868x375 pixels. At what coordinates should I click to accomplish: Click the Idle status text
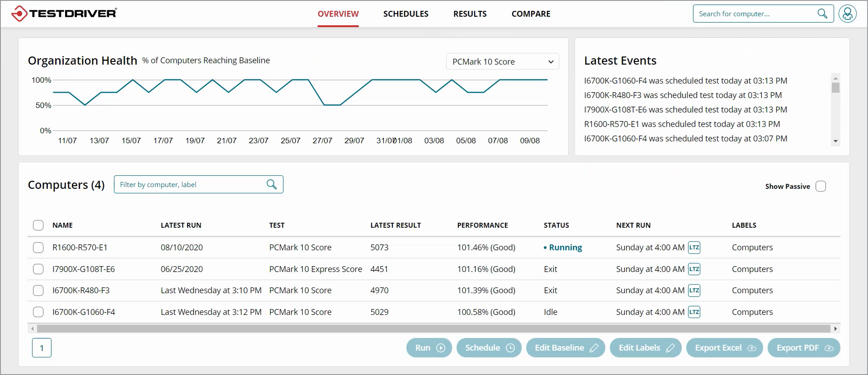(550, 312)
